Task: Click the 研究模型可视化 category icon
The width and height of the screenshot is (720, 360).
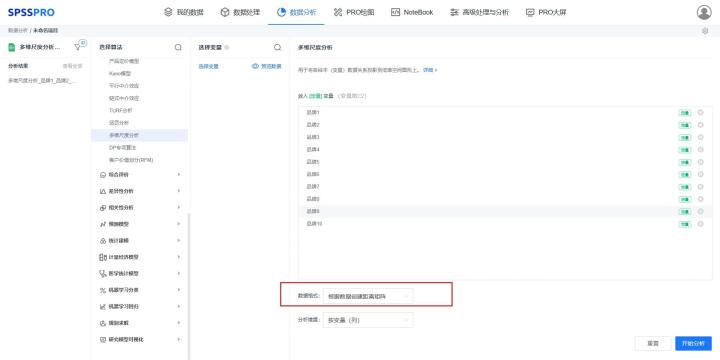Action: coord(103,340)
